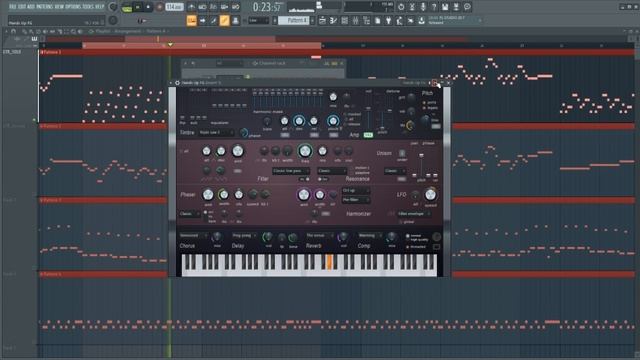The height and width of the screenshot is (360, 640).
Task: Click the highlighted orange piano key
Action: click(329, 261)
